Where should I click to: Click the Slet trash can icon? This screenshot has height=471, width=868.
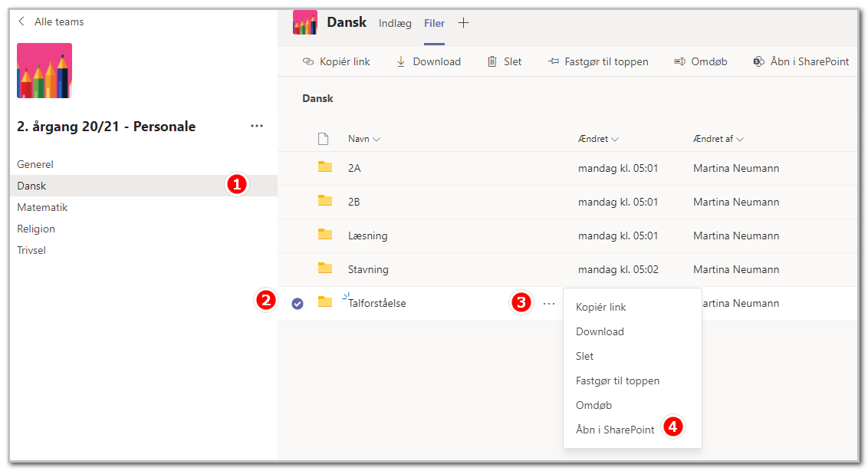[492, 61]
